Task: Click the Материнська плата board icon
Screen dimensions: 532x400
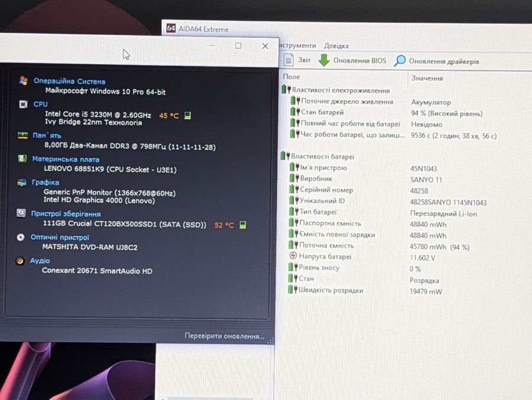Action: 22,158
